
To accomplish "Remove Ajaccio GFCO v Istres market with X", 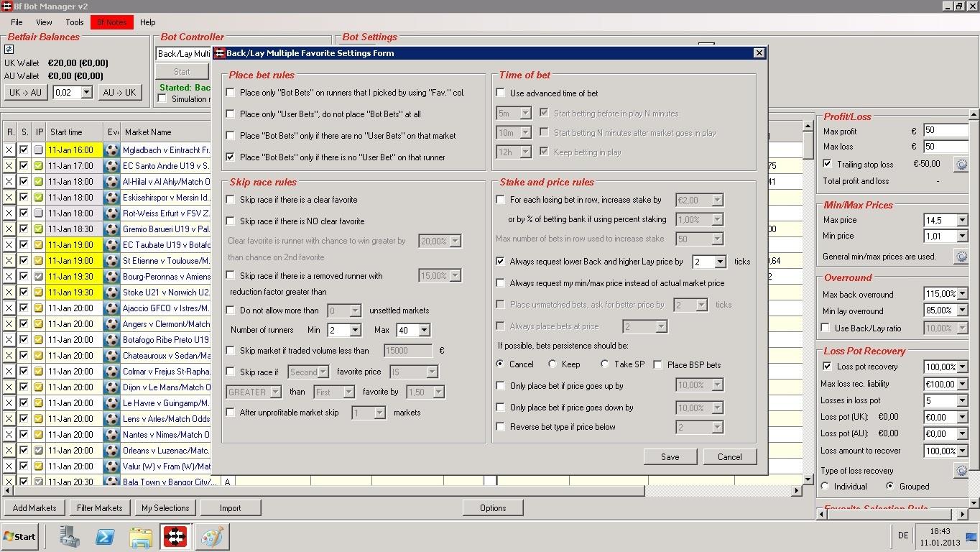I will (9, 308).
